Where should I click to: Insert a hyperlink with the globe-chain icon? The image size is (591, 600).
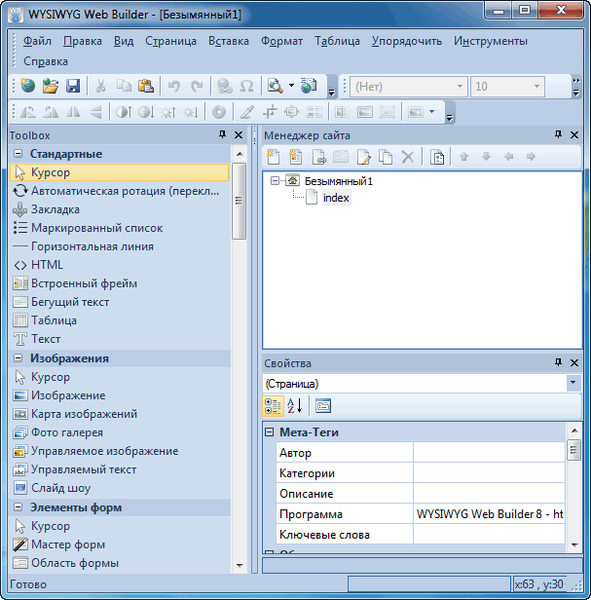click(x=224, y=86)
